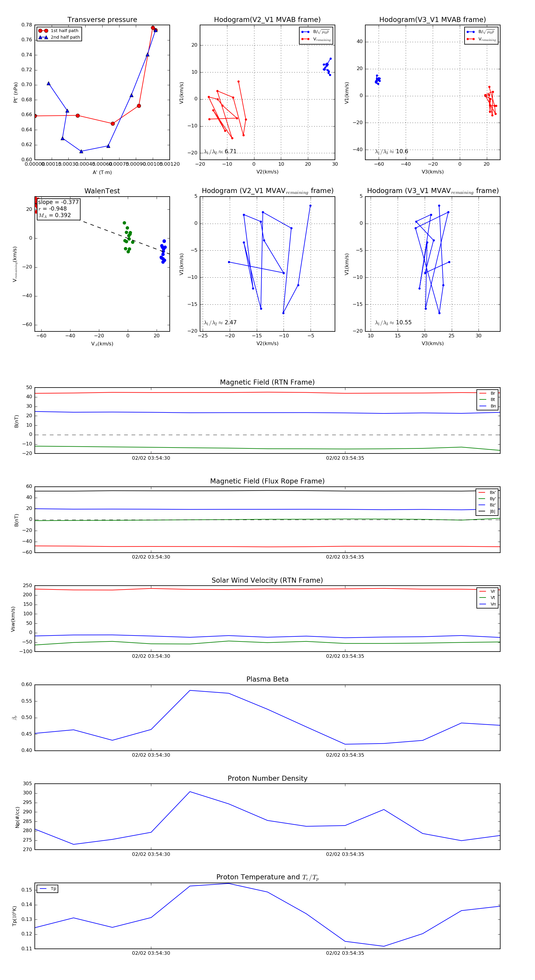
Task: Select the Bz' legend entry
Action: coord(487,505)
